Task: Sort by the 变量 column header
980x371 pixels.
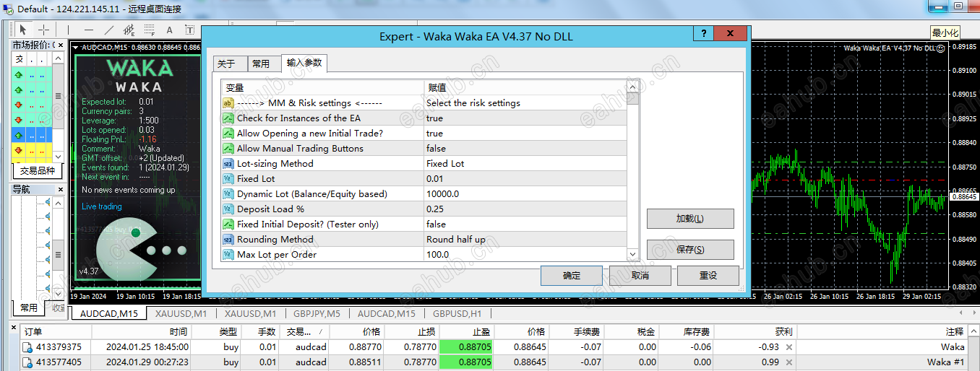Action: [x=322, y=87]
